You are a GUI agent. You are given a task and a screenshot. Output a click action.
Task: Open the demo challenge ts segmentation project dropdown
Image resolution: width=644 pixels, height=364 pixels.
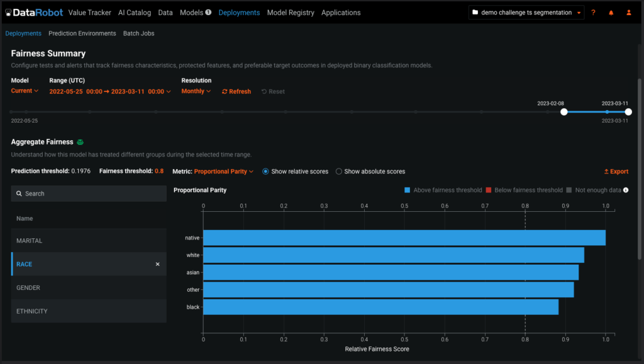526,13
